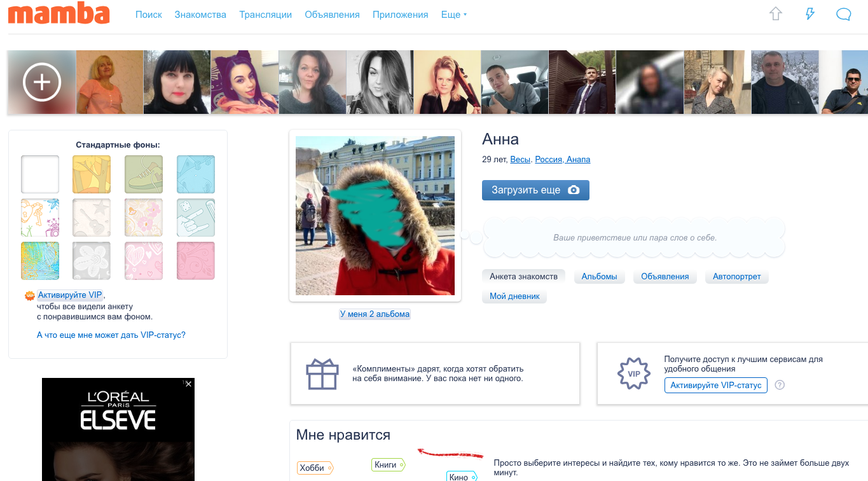Switch to the Альбомы tab
Image resolution: width=868 pixels, height=481 pixels.
(x=599, y=277)
